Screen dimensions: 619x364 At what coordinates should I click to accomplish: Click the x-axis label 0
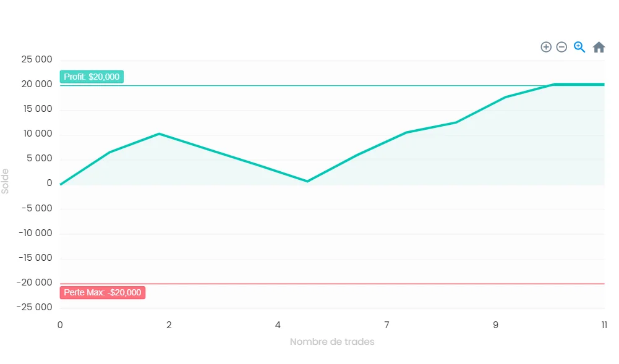60,325
